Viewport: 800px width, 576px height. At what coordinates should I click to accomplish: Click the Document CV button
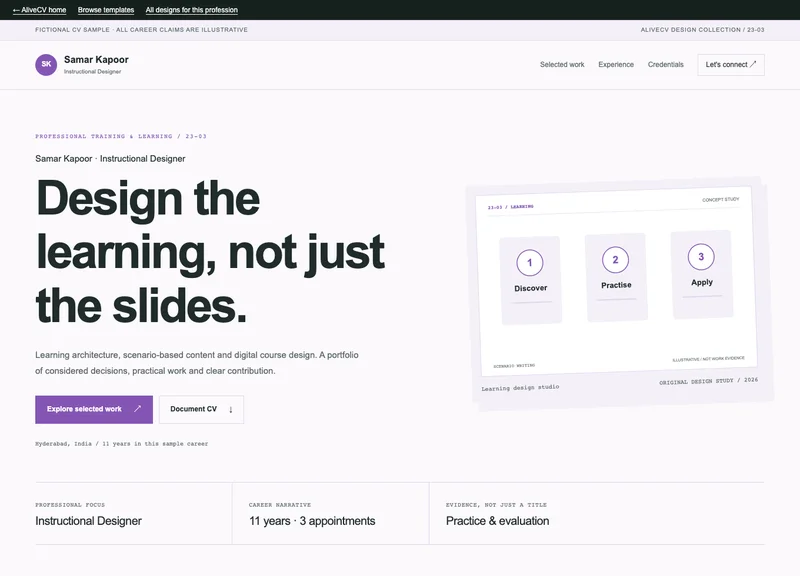(x=201, y=409)
